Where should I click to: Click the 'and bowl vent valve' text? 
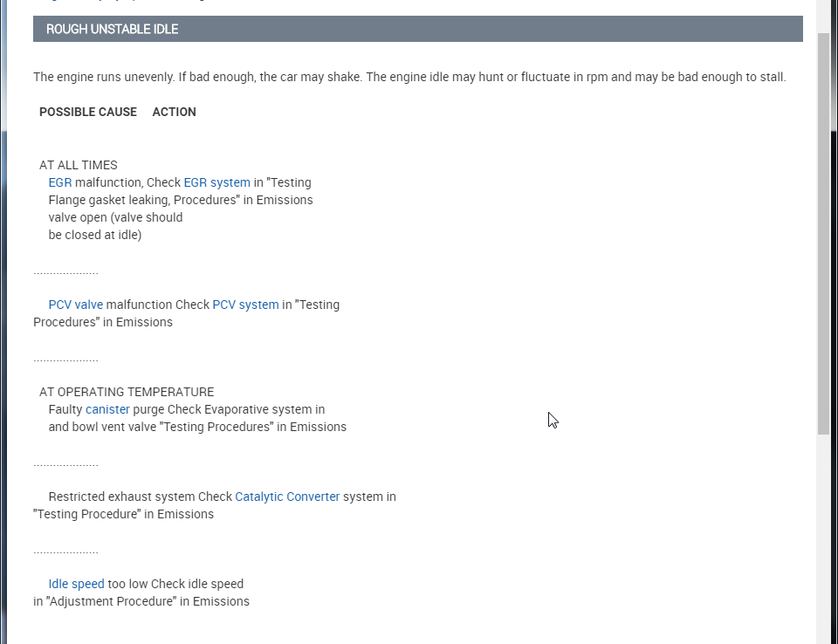[x=102, y=427]
